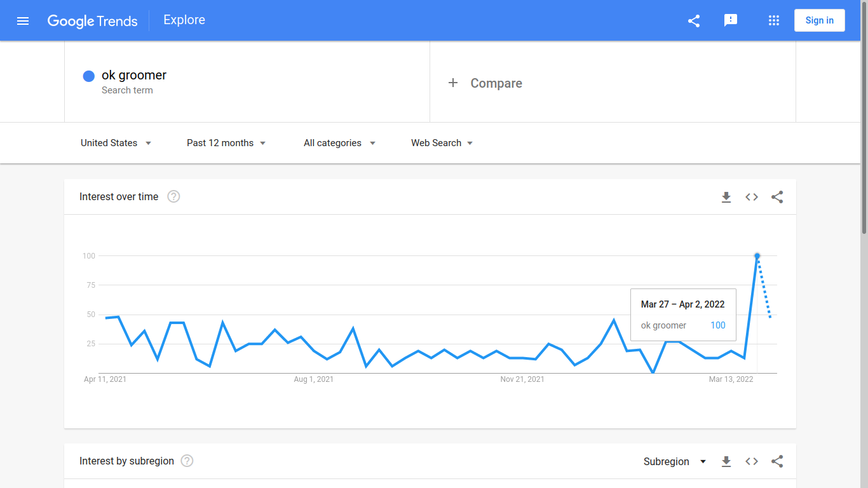
Task: Click the tooltip date Mar 27 – Apr 2, 2022
Action: pos(683,304)
